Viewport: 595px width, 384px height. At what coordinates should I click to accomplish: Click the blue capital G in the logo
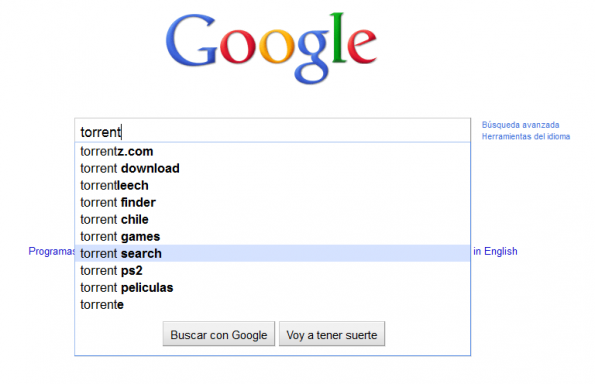click(x=191, y=40)
